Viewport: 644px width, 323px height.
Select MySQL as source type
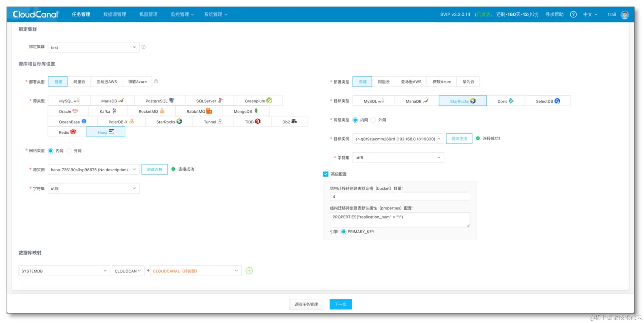69,101
